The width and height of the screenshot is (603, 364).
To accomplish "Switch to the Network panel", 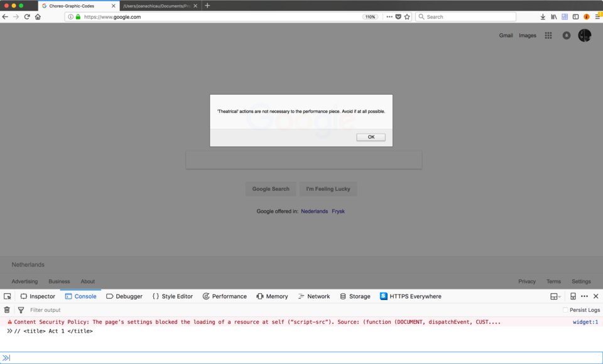I will [x=314, y=296].
